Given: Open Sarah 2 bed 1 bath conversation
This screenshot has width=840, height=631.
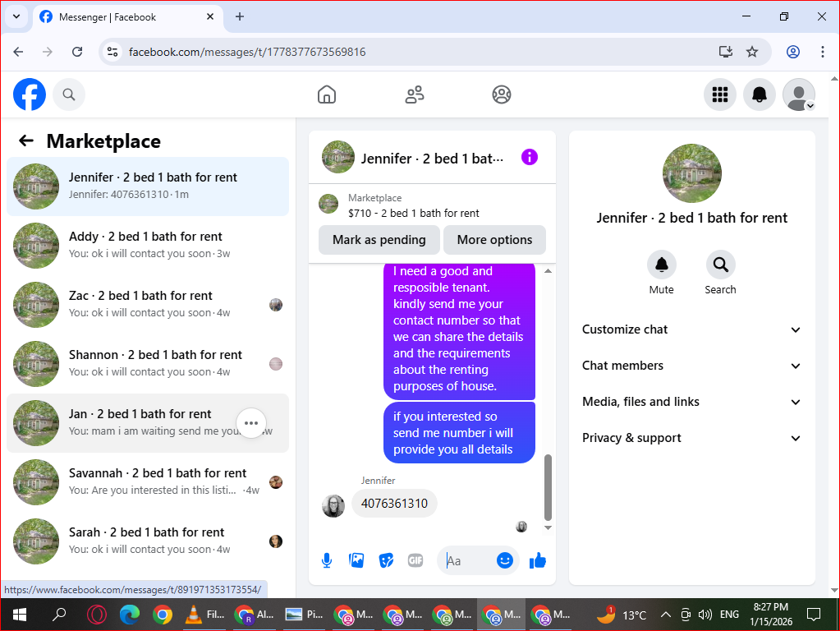Looking at the screenshot, I should (148, 541).
